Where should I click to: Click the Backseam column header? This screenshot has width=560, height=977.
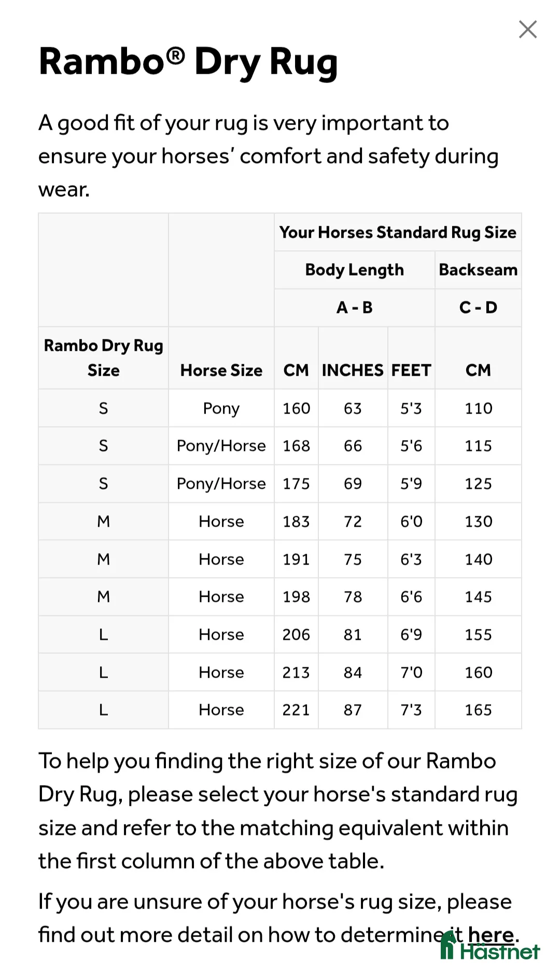478,269
